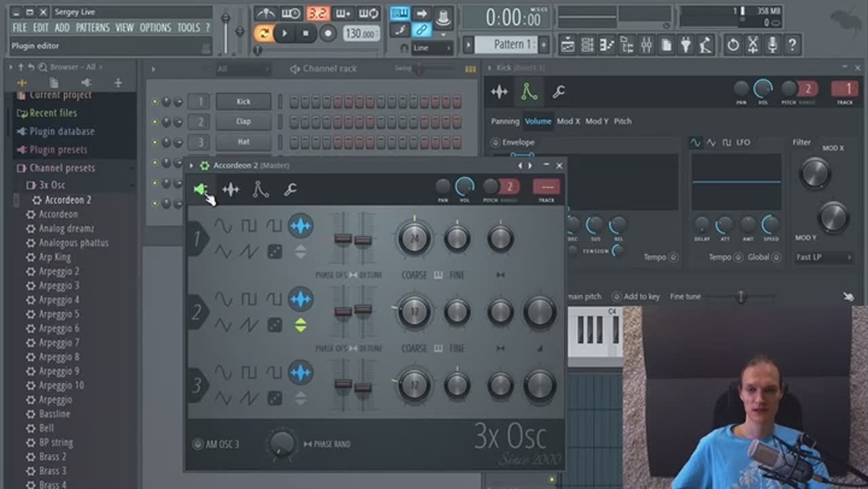
Task: Select the Analog dreamz preset
Action: coord(66,229)
